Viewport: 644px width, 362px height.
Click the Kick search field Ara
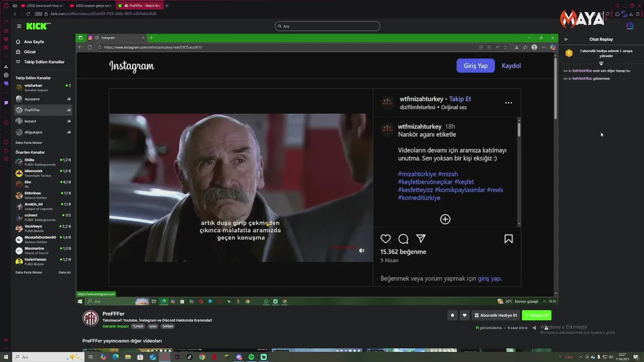(328, 26)
